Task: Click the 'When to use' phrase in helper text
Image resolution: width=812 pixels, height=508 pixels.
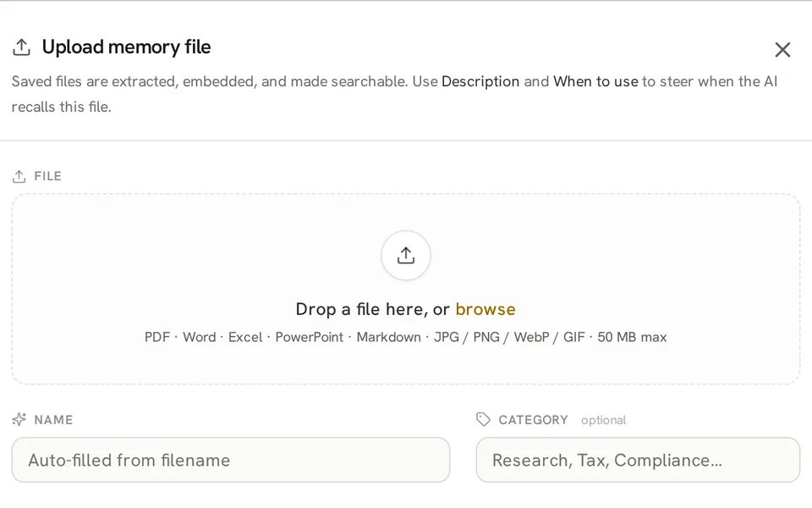Action: 595,81
